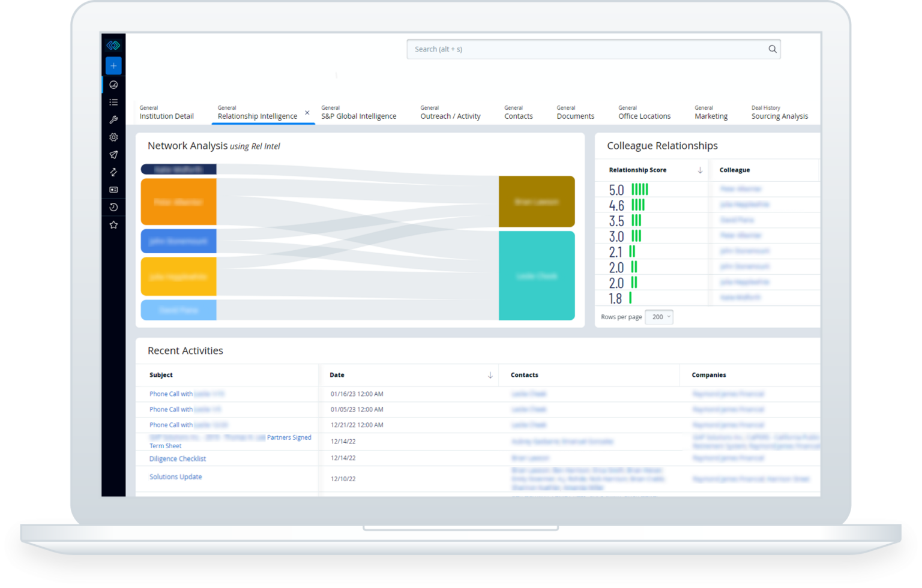The height and width of the screenshot is (588, 922).
Task: Click the search magnifier icon
Action: pyautogui.click(x=773, y=49)
